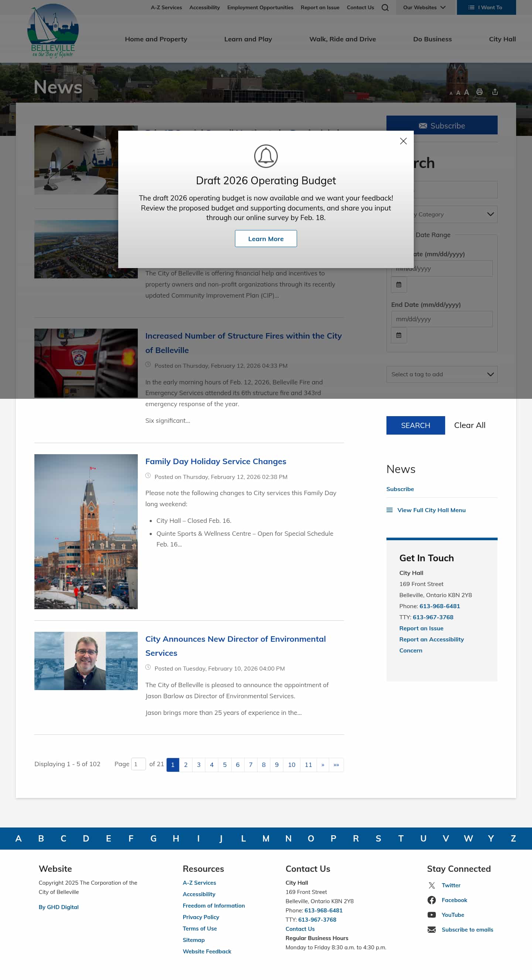Screen dimensions: 532x980
Task: Open Employment Opportunities link
Action: [260, 7]
